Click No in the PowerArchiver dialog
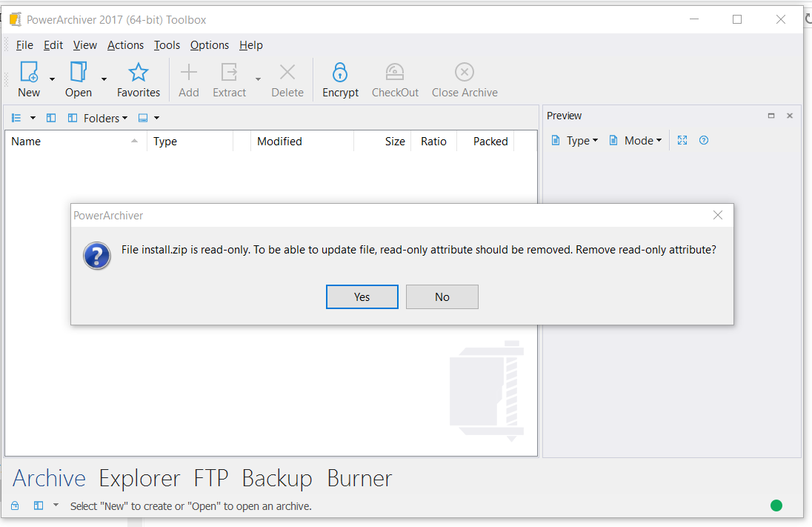The height and width of the screenshot is (527, 812). 442,297
